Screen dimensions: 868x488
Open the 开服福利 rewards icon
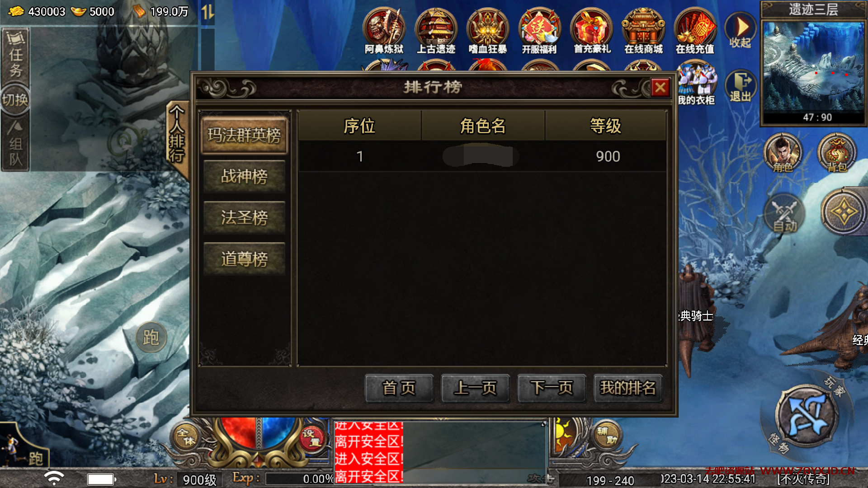click(539, 31)
